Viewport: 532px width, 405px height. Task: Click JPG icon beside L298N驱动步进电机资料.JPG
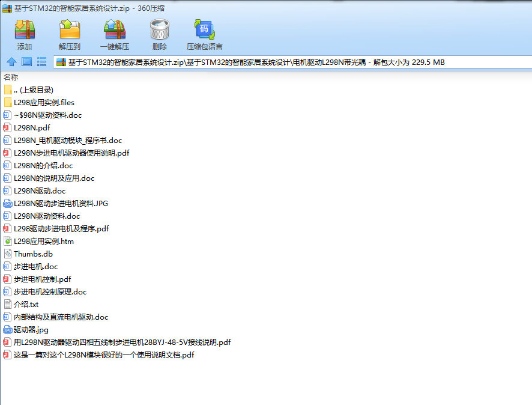(x=7, y=203)
